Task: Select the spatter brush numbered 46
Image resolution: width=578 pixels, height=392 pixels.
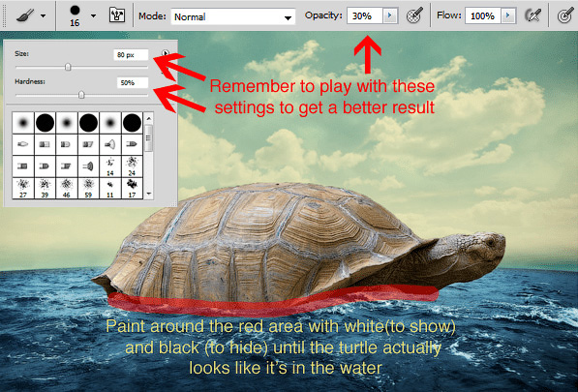Action: pyautogui.click(x=67, y=188)
